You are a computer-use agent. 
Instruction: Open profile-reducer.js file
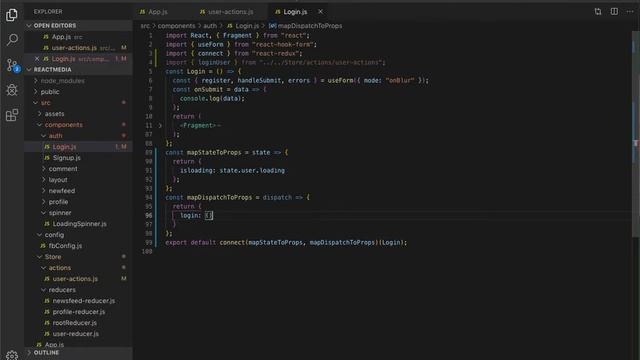tap(79, 312)
